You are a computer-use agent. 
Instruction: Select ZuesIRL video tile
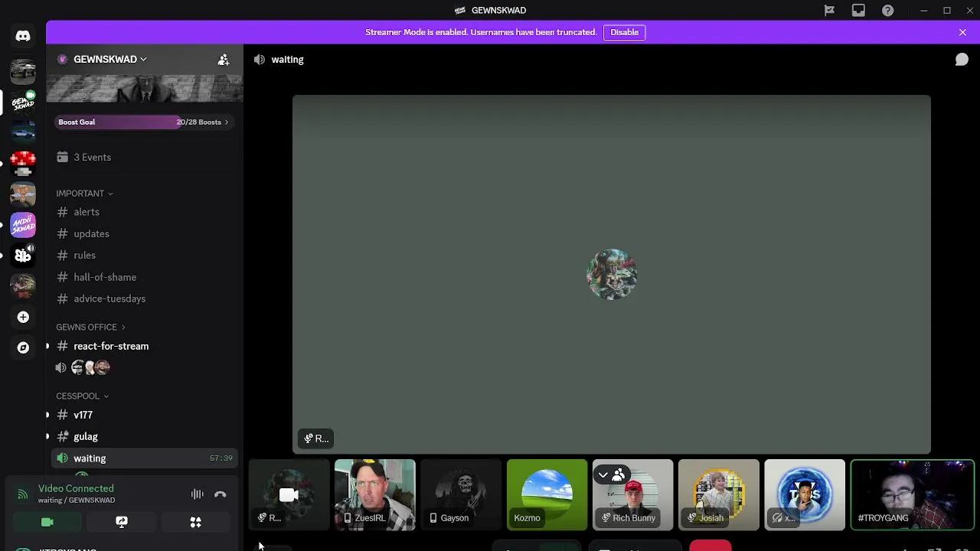click(374, 494)
